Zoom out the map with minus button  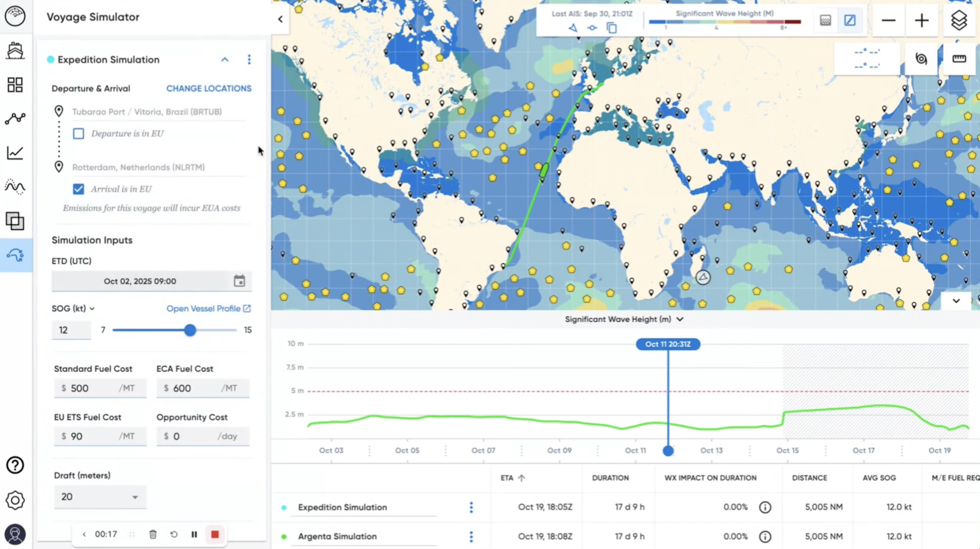889,20
